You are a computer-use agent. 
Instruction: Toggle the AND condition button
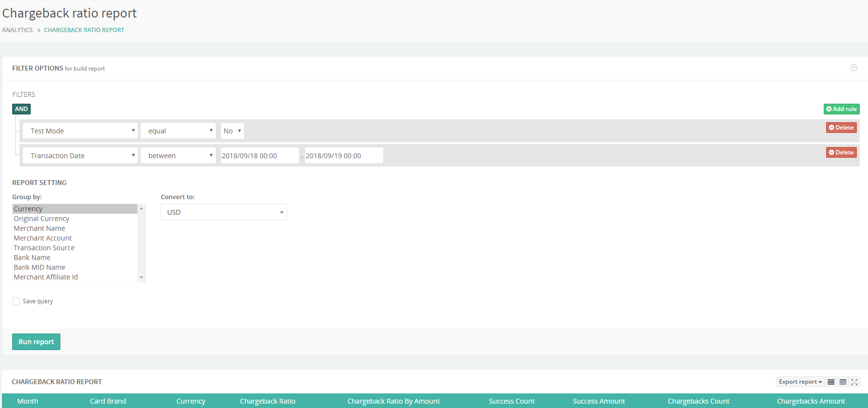21,109
